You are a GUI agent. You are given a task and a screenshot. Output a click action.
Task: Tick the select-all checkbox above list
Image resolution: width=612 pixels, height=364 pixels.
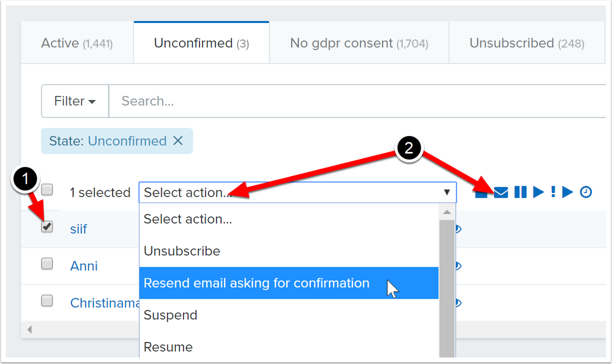[48, 190]
